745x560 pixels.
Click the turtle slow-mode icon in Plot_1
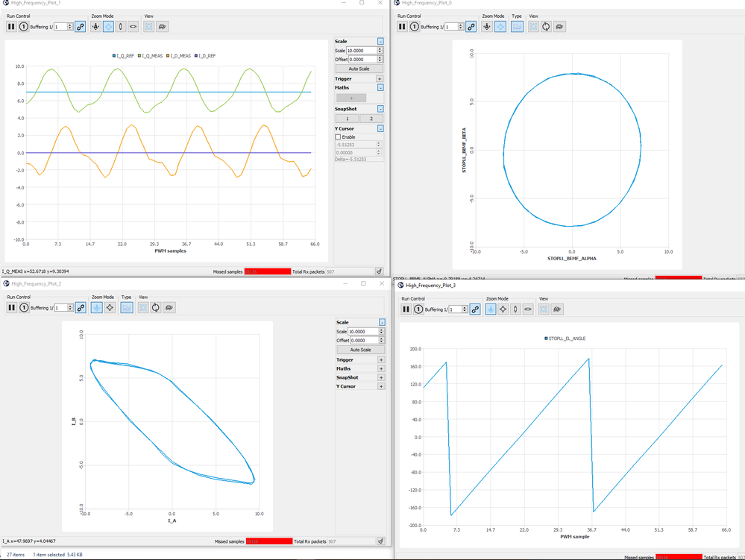[162, 27]
